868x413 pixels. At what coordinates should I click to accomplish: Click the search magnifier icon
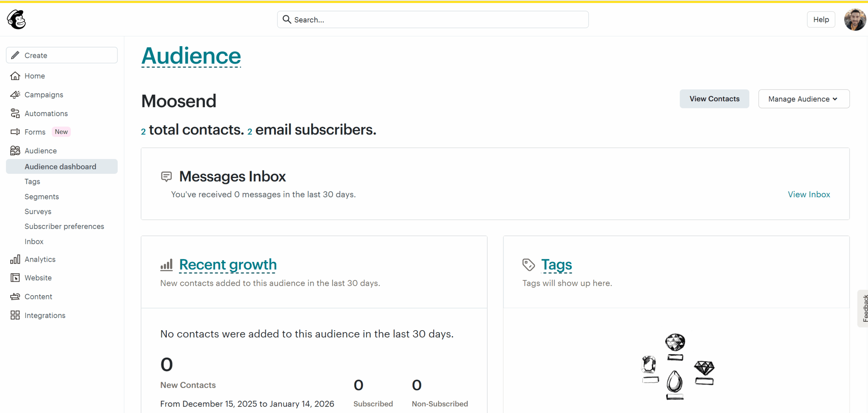[287, 19]
